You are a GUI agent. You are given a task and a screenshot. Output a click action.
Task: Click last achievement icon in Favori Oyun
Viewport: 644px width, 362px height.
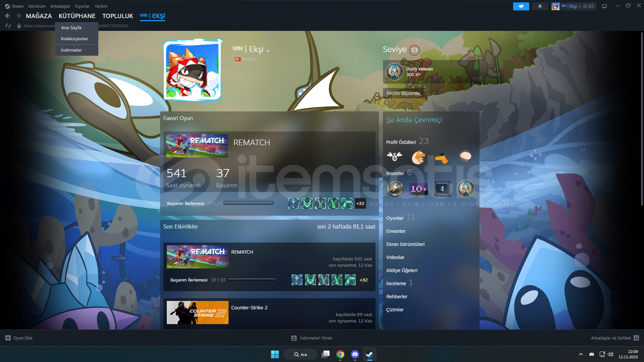pos(347,203)
